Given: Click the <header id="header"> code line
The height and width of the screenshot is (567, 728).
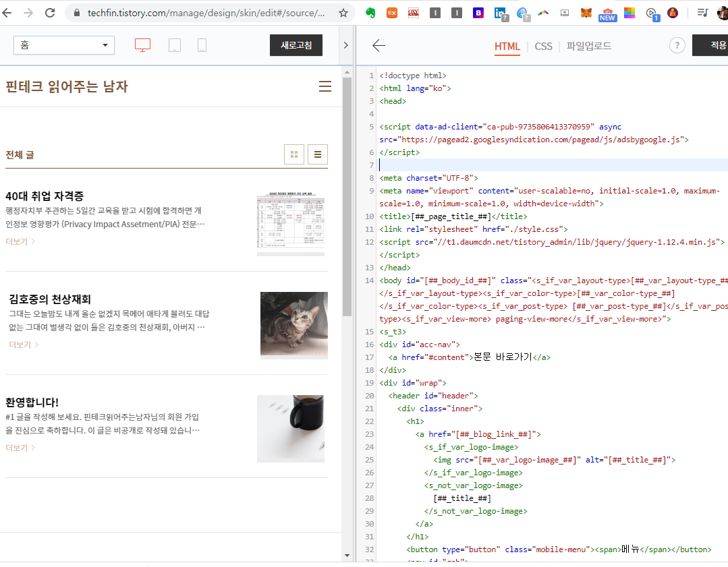Looking at the screenshot, I should [433, 395].
